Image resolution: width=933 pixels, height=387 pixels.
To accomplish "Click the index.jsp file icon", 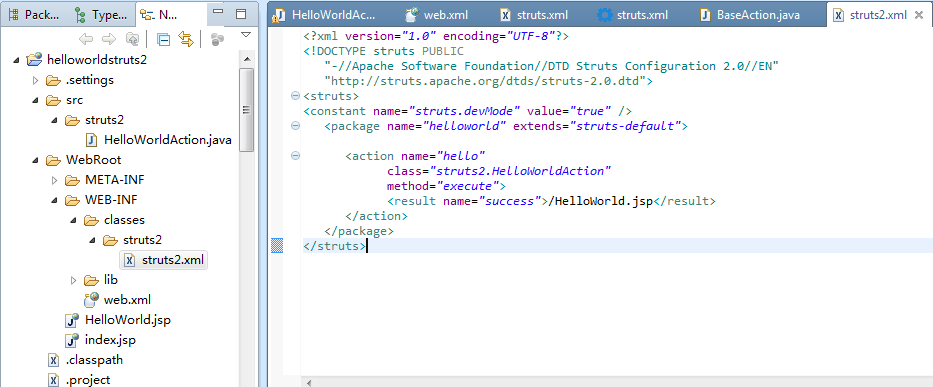I will (72, 341).
